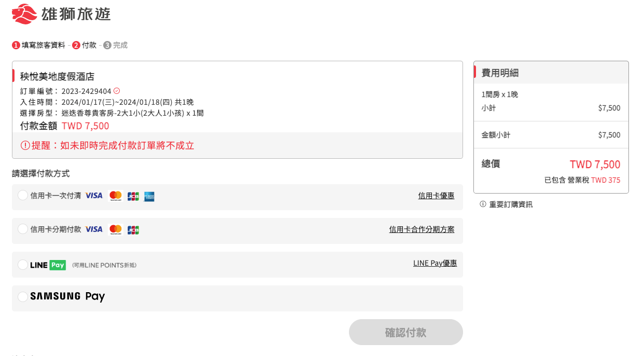This screenshot has width=644, height=356.
Task: Open 信用卡優惠 link
Action: [436, 196]
